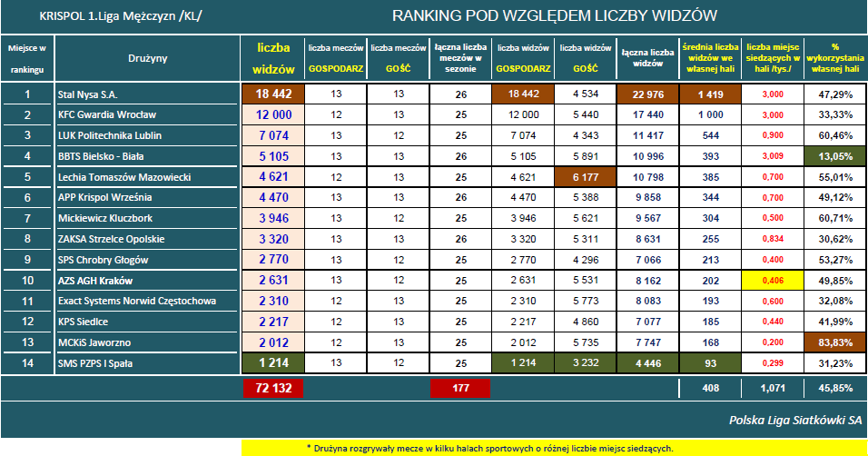Select the green 3 232 away attendance cell
868x456 pixels.
point(586,363)
